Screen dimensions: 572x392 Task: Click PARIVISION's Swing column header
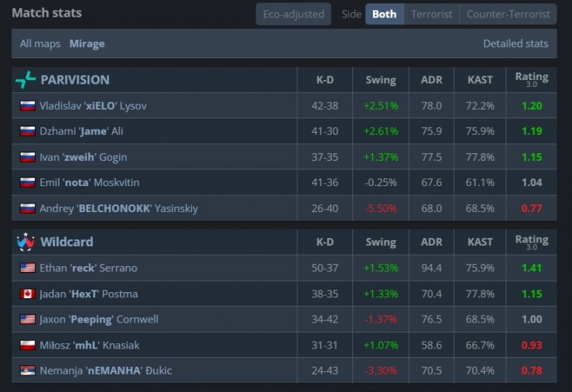point(381,80)
